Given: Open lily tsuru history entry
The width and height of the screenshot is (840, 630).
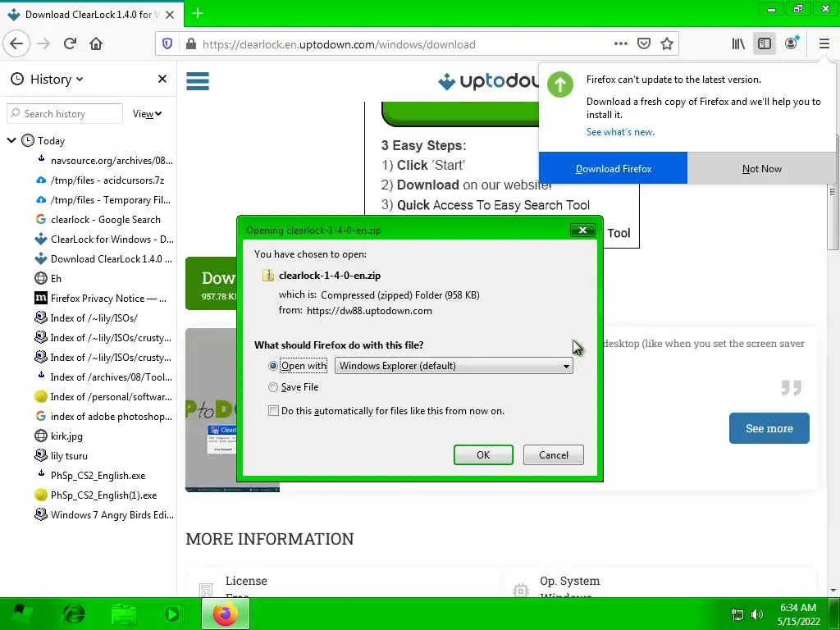Looking at the screenshot, I should click(x=61, y=456).
